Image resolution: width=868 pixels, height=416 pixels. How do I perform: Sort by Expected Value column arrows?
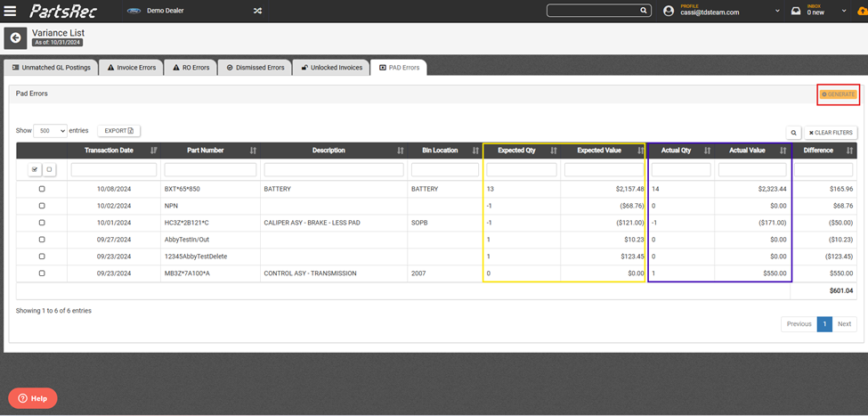coord(639,151)
